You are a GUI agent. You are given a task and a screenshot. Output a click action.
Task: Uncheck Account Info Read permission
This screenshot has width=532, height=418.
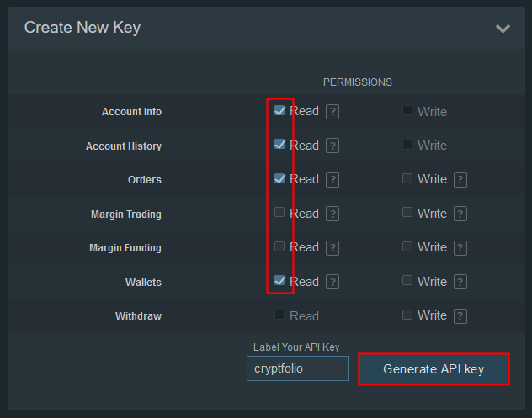[x=279, y=110]
